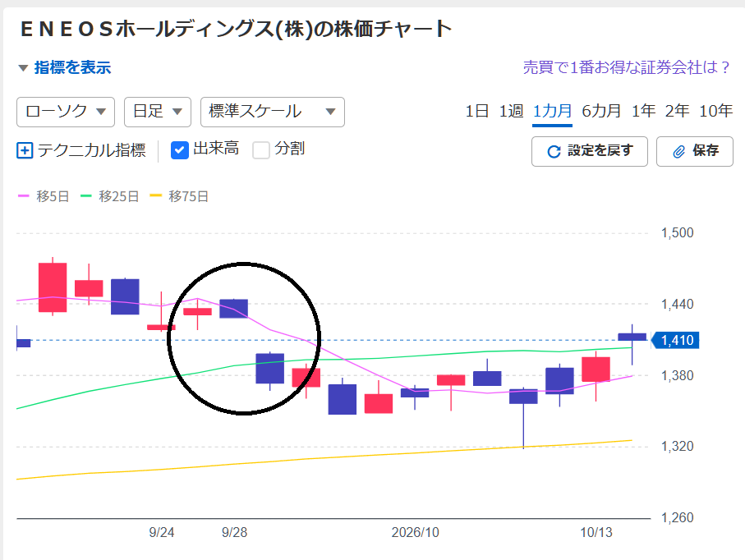The width and height of the screenshot is (745, 560).
Task: Click the 1,320 price axis label
Action: click(678, 446)
